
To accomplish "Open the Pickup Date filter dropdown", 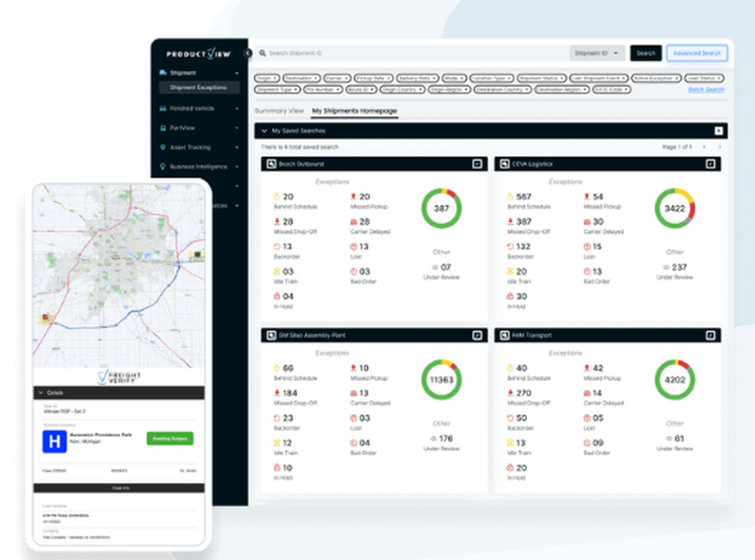I will point(374,78).
